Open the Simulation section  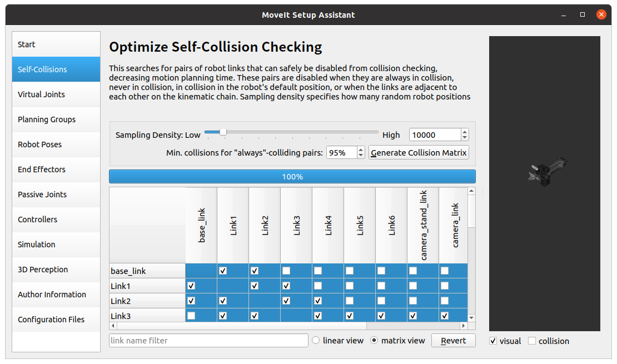56,245
